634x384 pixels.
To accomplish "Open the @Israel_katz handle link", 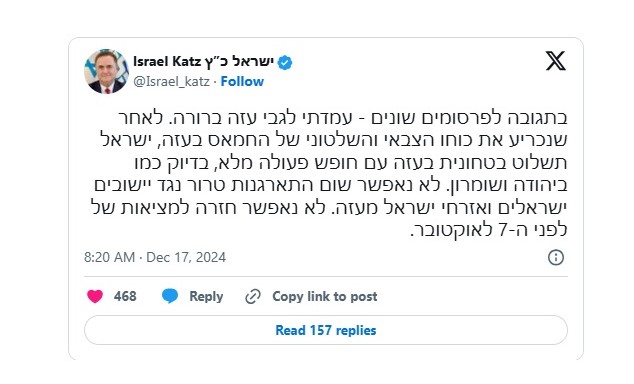I will 171,82.
